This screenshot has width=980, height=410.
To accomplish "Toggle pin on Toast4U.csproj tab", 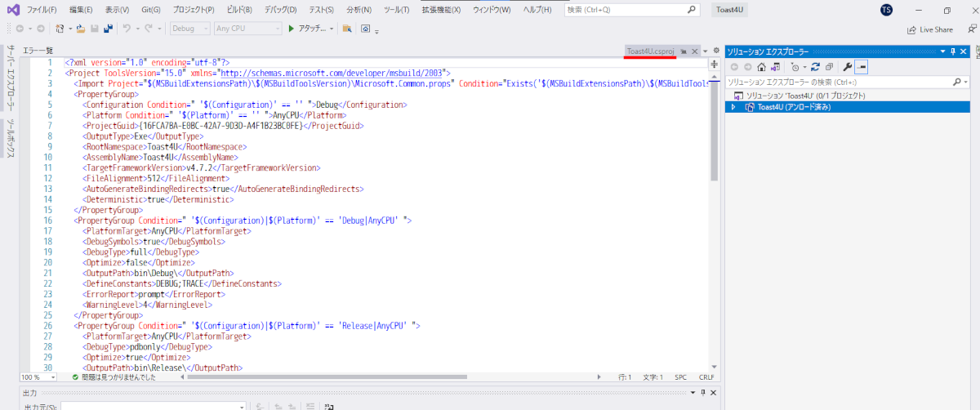I will click(x=684, y=51).
